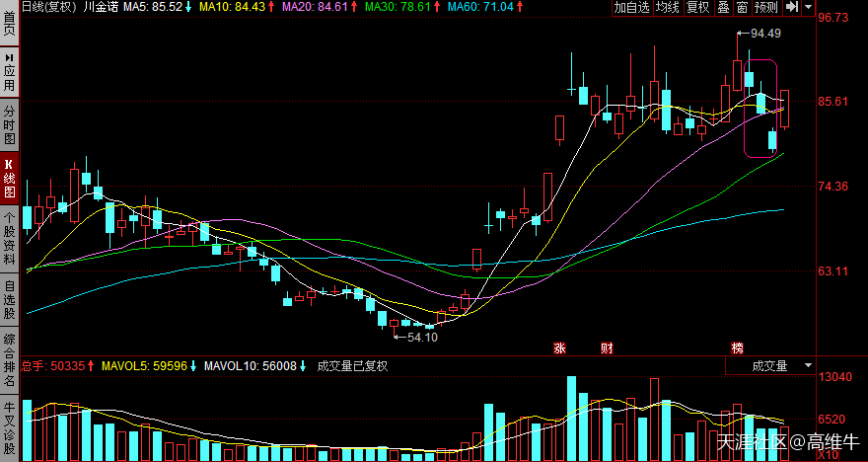Open the 自选股 watchlist tab
The width and height of the screenshot is (868, 462).
click(10, 300)
